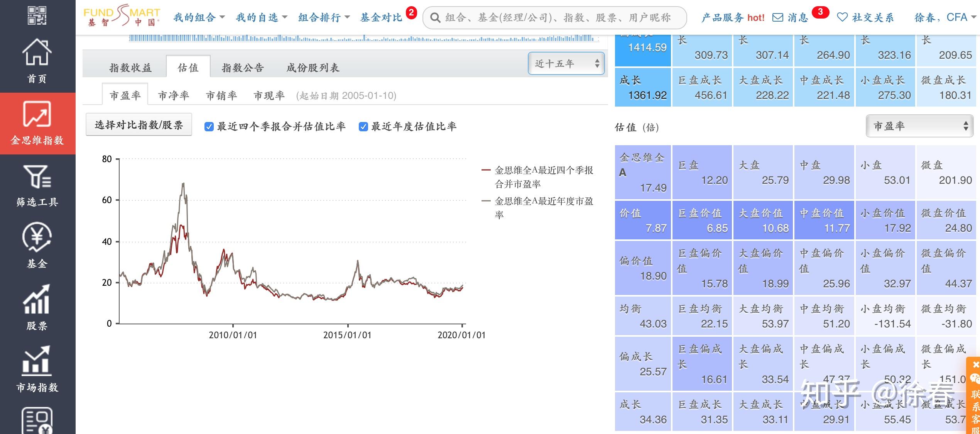This screenshot has height=434, width=980.
Task: Open the 近十五年 period dropdown
Action: (566, 63)
